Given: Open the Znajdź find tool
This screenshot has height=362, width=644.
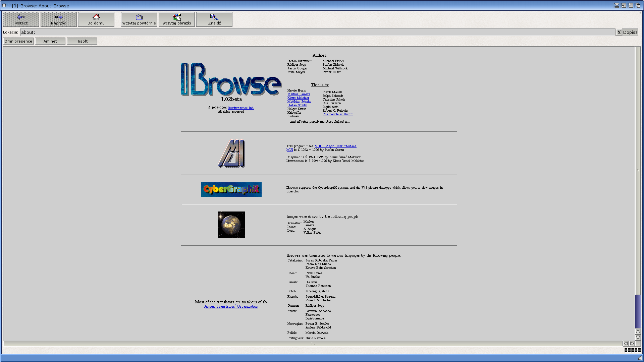Looking at the screenshot, I should (x=214, y=19).
